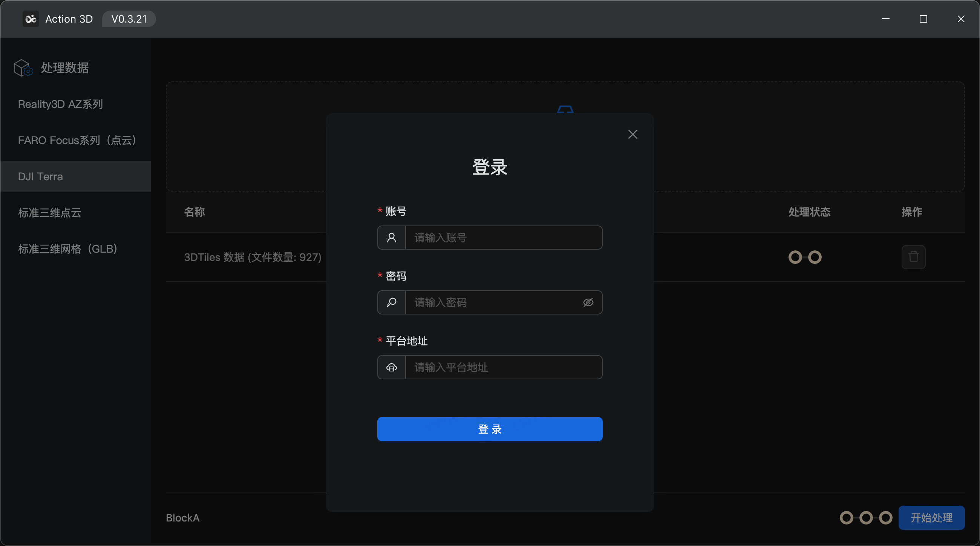Select DJI Terra in sidebar

[75, 176]
